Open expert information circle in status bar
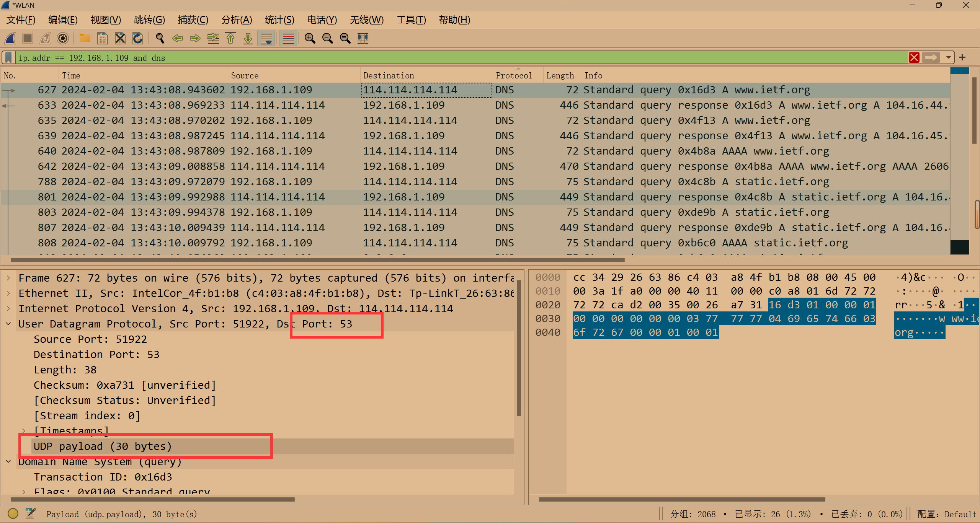The image size is (980, 523). coord(13,513)
